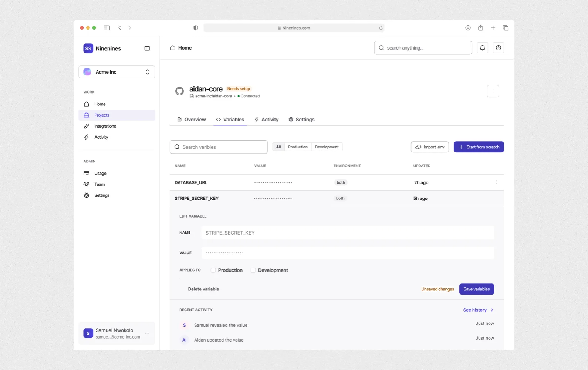
Task: Open DATABASE_URL row kebab menu
Action: click(x=496, y=182)
